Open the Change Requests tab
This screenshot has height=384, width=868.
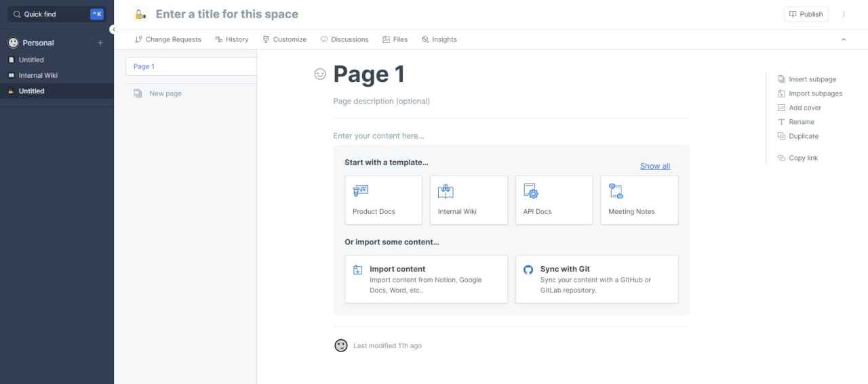pyautogui.click(x=168, y=39)
